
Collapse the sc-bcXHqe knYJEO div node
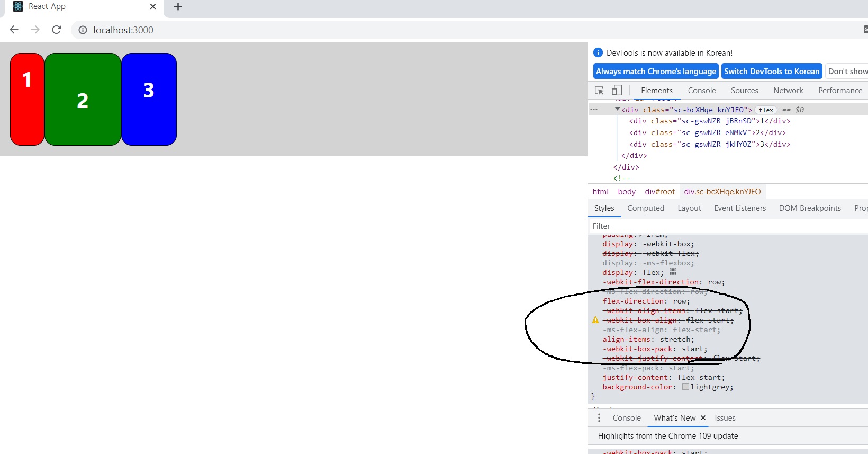tap(617, 109)
